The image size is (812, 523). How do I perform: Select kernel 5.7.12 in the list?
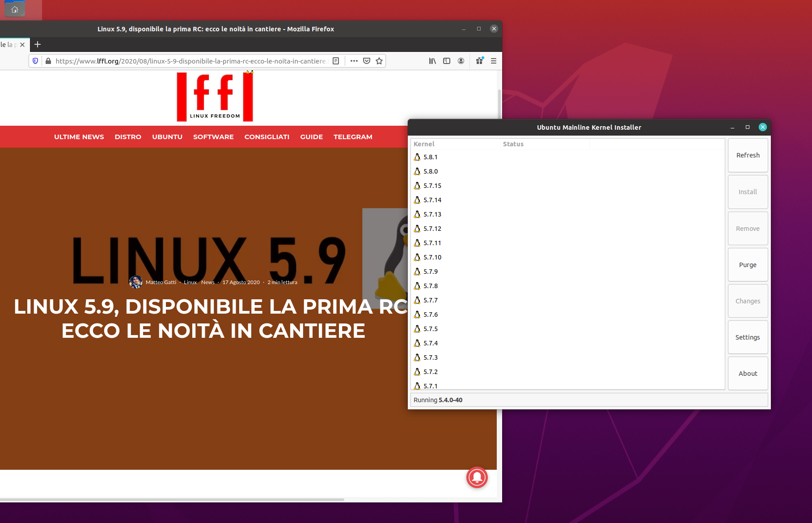click(567, 229)
